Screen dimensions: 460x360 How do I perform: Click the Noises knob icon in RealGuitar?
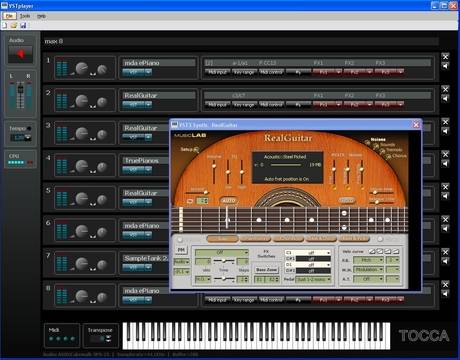(367, 142)
